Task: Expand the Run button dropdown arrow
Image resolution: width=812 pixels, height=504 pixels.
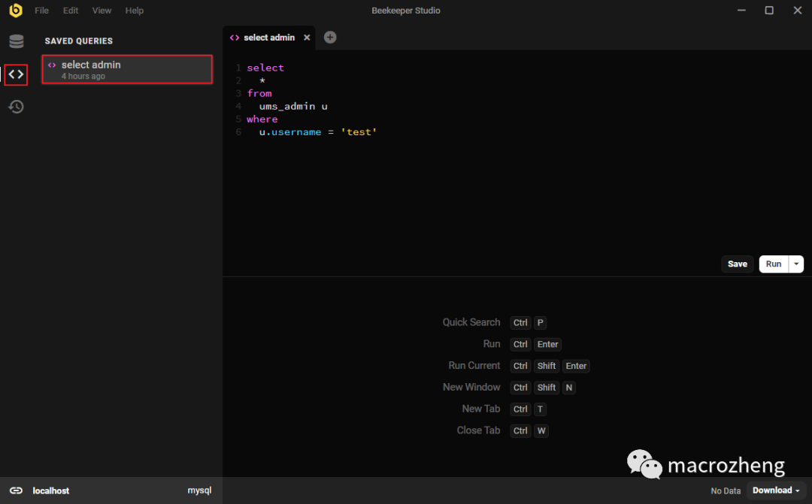Action: click(796, 264)
